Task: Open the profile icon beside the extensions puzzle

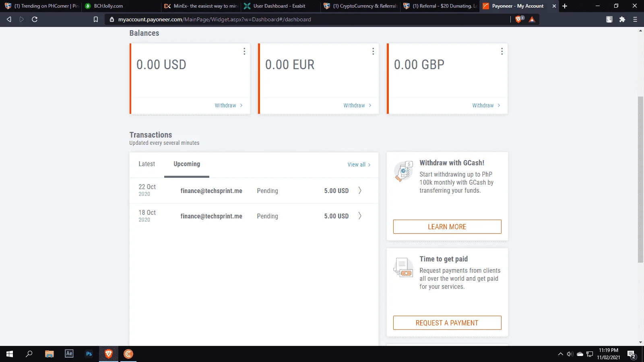Action: pos(609,19)
